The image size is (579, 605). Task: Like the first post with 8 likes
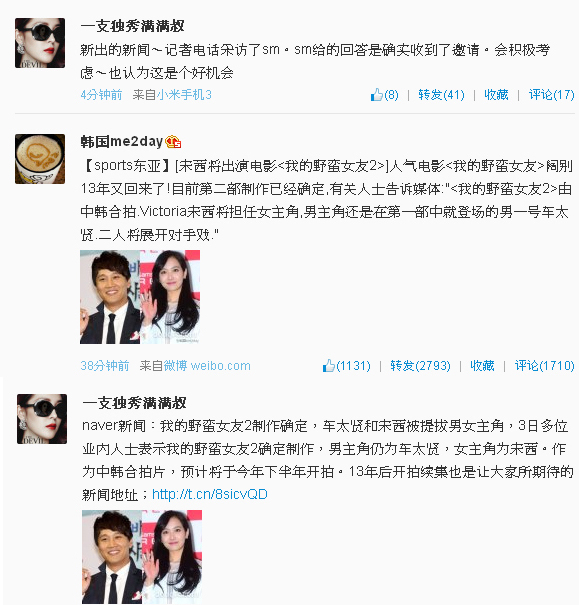(x=384, y=95)
